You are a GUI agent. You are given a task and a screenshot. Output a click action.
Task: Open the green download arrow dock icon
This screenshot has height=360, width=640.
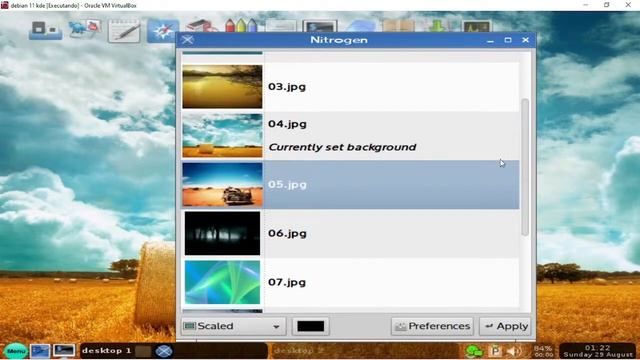tap(438, 26)
